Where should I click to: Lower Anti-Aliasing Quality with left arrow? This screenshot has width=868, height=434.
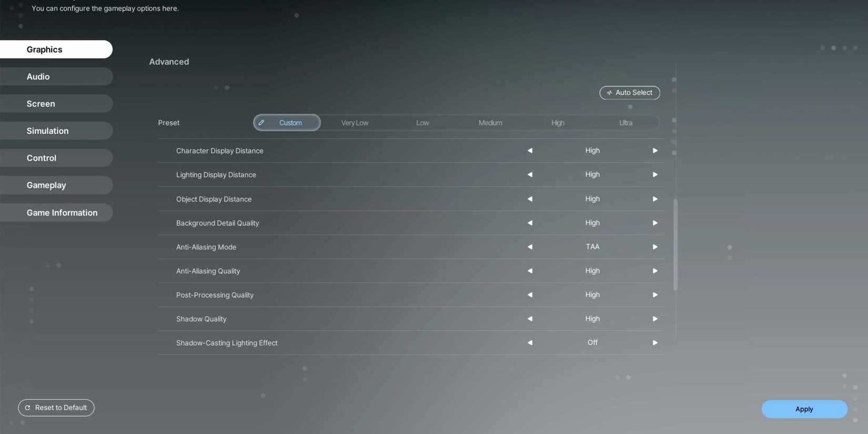point(530,271)
